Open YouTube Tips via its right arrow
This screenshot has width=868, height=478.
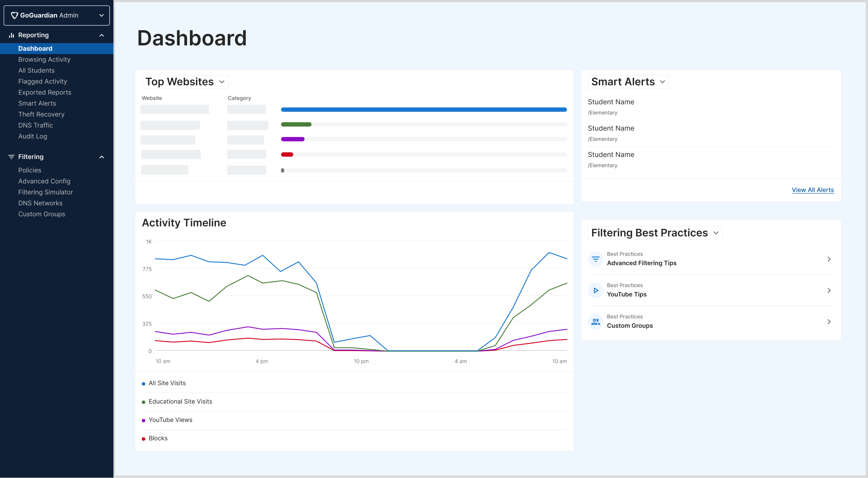pyautogui.click(x=829, y=291)
